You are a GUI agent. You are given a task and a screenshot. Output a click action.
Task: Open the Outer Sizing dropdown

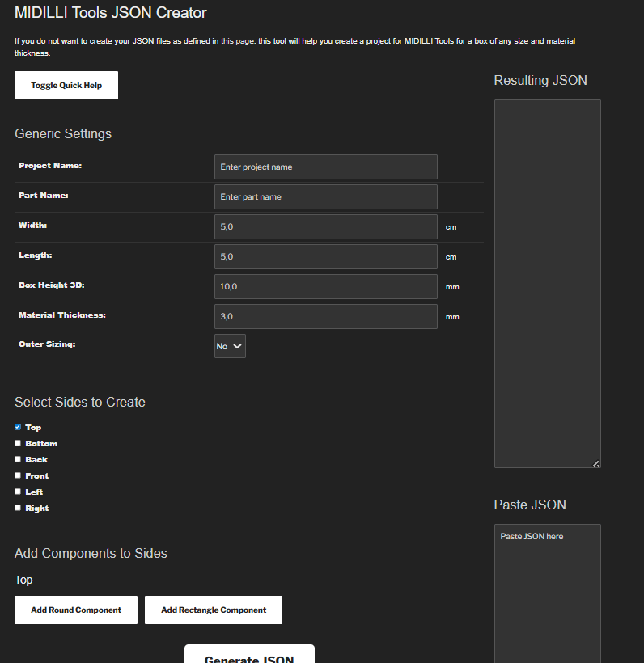(x=231, y=346)
